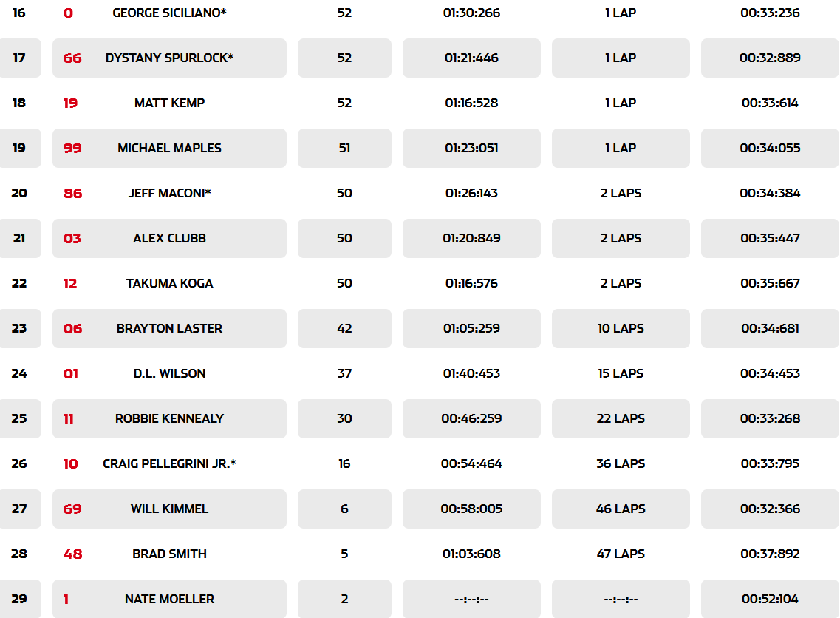This screenshot has height=618, width=840.
Task: Open Dystany Spurlock's driver entry
Action: point(169,58)
